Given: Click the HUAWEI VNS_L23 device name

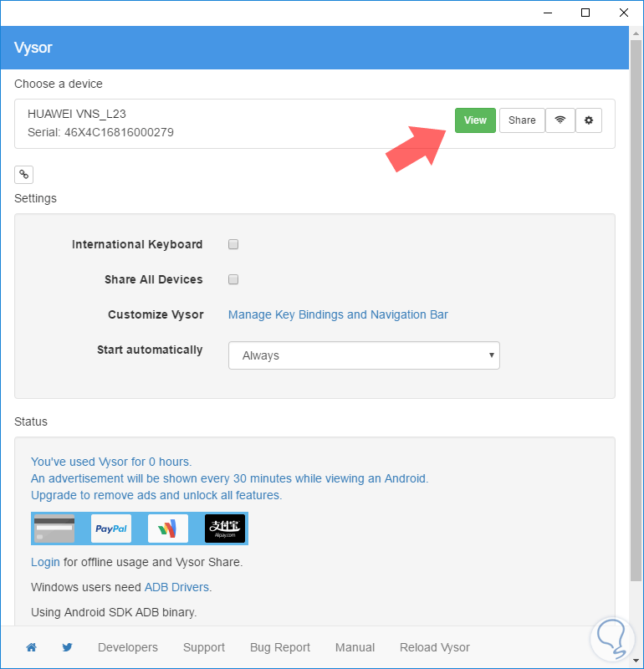Looking at the screenshot, I should tap(77, 114).
